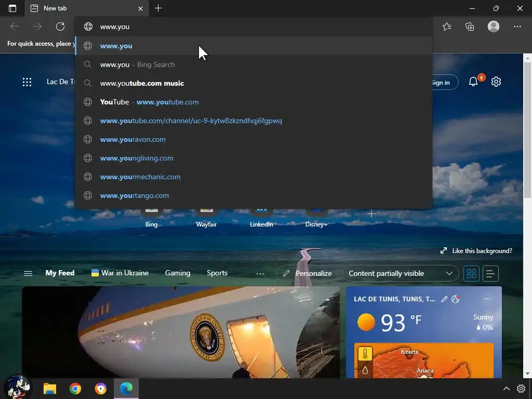The height and width of the screenshot is (399, 532).
Task: Open a new tab with plus button
Action: (x=158, y=8)
